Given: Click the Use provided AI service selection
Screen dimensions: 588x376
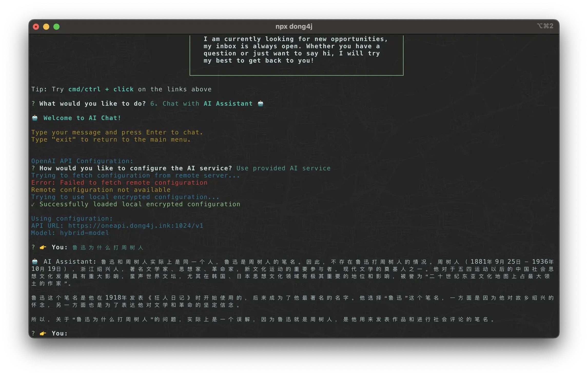Looking at the screenshot, I should (283, 168).
